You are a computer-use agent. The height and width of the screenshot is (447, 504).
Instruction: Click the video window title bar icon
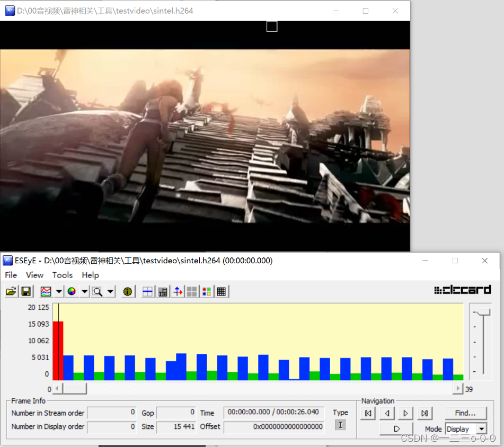click(x=10, y=11)
